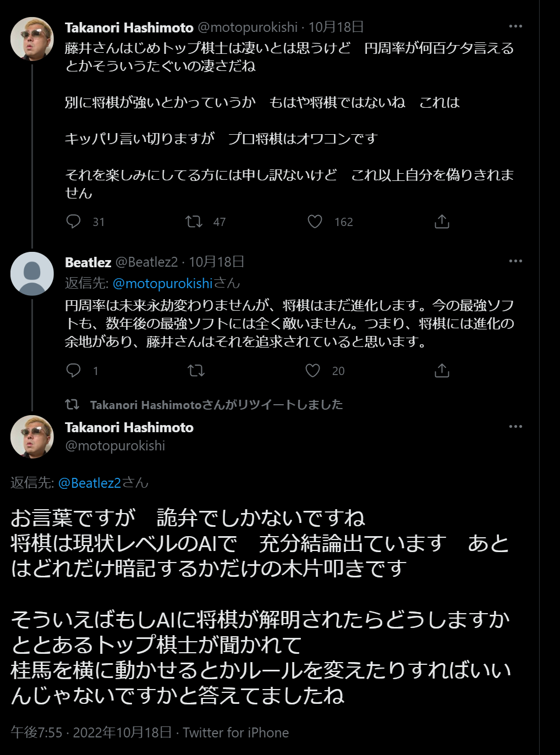Open Takanori Hashimoto avatar on main tweet

coord(32,437)
